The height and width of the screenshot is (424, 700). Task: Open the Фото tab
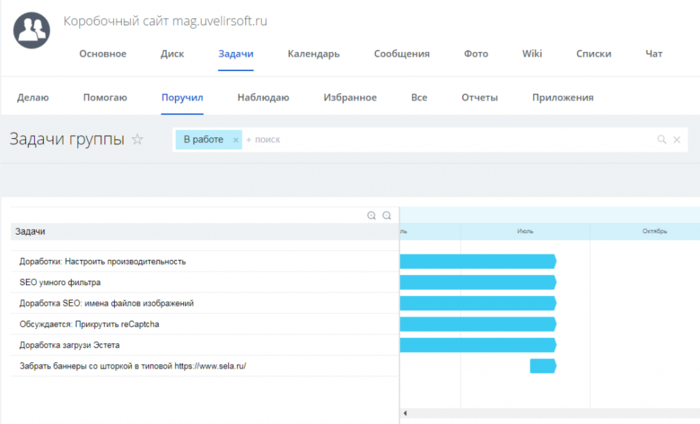(476, 54)
